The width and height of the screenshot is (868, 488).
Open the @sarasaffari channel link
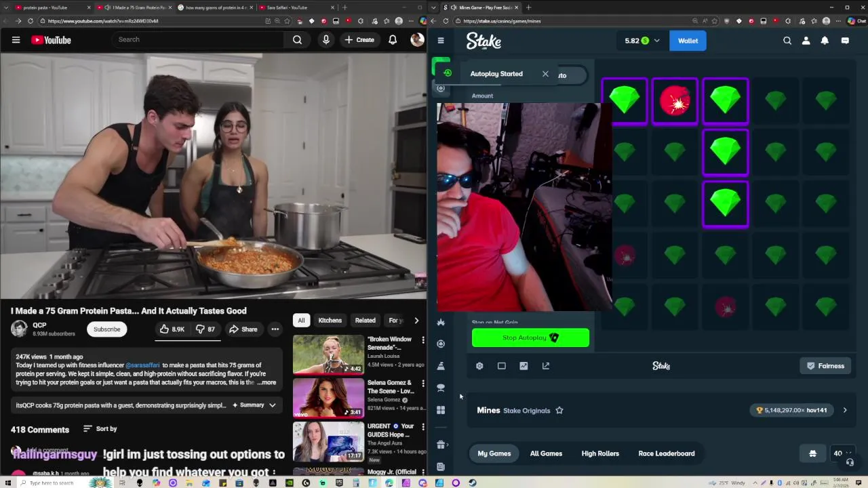142,365
